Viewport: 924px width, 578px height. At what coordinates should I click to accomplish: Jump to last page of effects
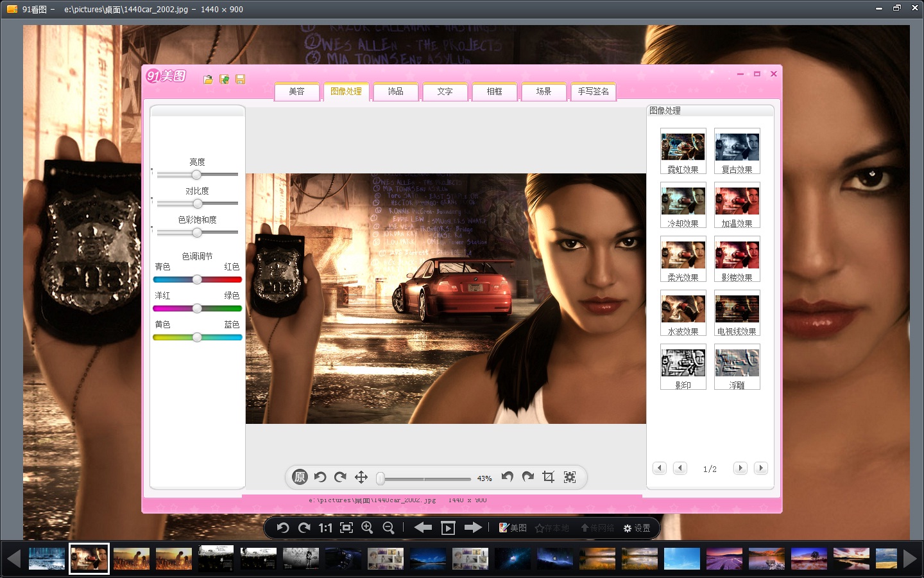pos(761,468)
